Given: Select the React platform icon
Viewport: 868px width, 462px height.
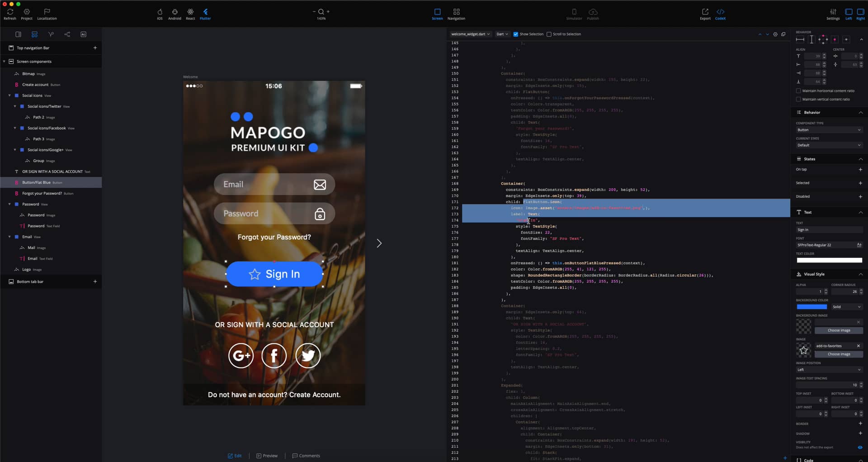Looking at the screenshot, I should pos(190,14).
